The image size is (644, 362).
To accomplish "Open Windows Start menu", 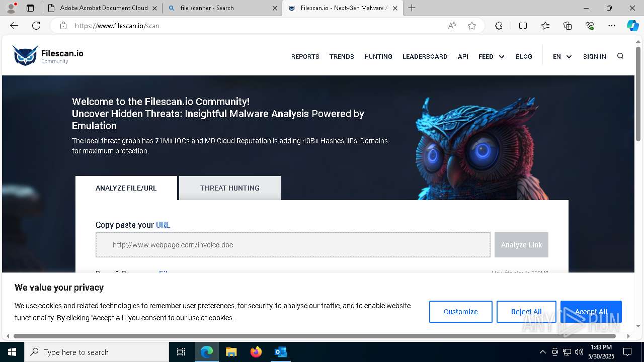I will [x=12, y=352].
